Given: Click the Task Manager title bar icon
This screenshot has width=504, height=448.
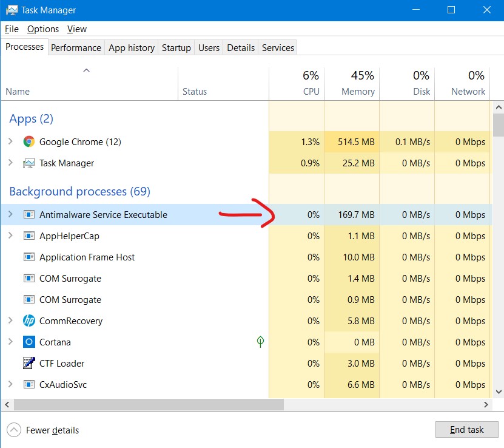Looking at the screenshot, I should (12, 10).
